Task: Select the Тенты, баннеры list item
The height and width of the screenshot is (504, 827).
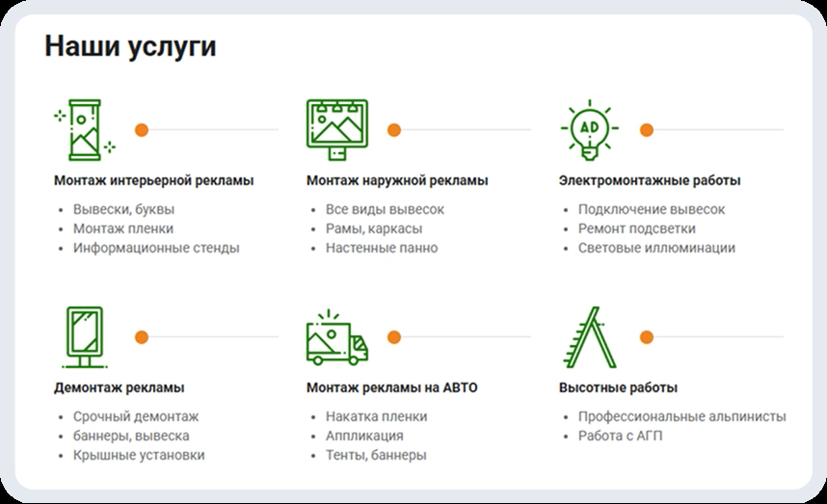Action: pos(376,455)
